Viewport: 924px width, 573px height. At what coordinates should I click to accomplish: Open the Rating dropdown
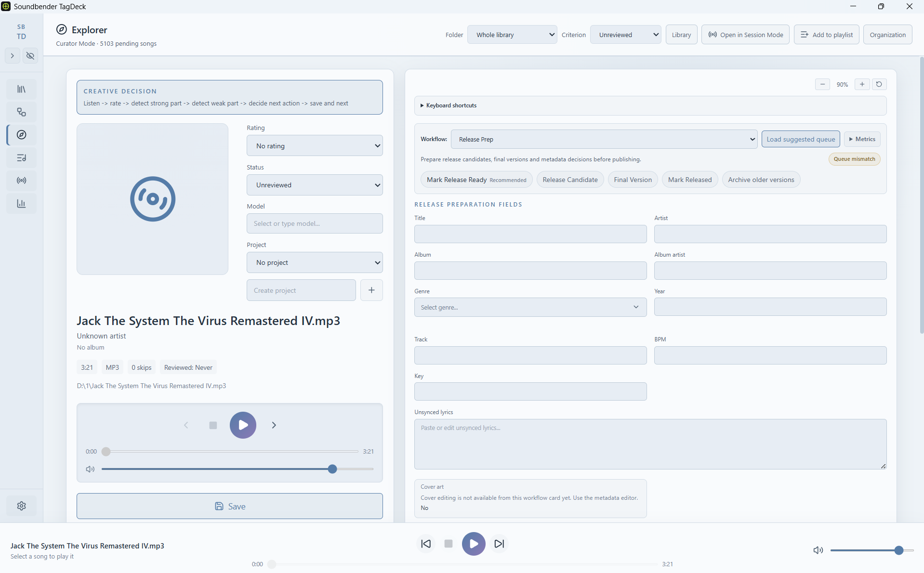click(315, 146)
